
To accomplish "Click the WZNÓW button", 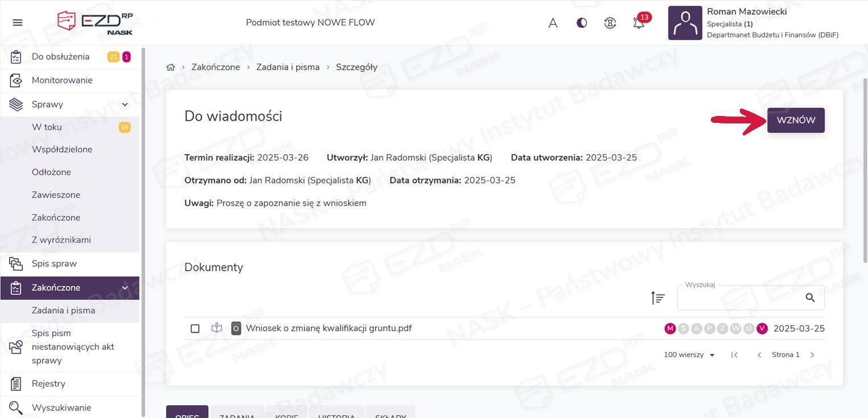I will (x=796, y=121).
